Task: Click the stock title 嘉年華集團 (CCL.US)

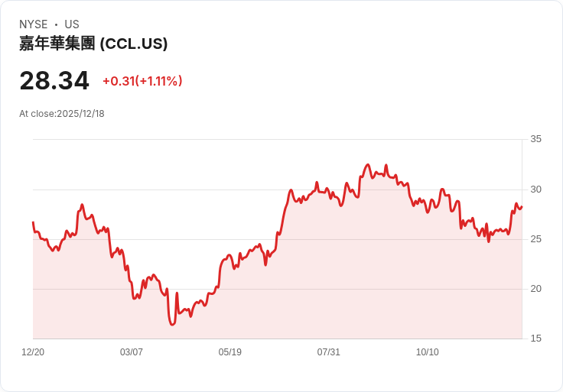Action: coord(93,44)
